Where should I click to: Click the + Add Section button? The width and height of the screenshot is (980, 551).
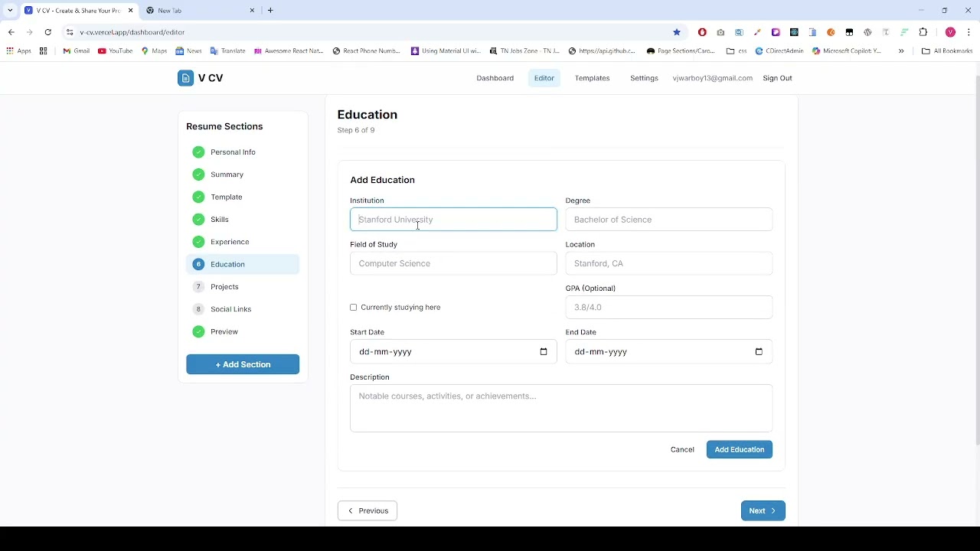click(243, 365)
